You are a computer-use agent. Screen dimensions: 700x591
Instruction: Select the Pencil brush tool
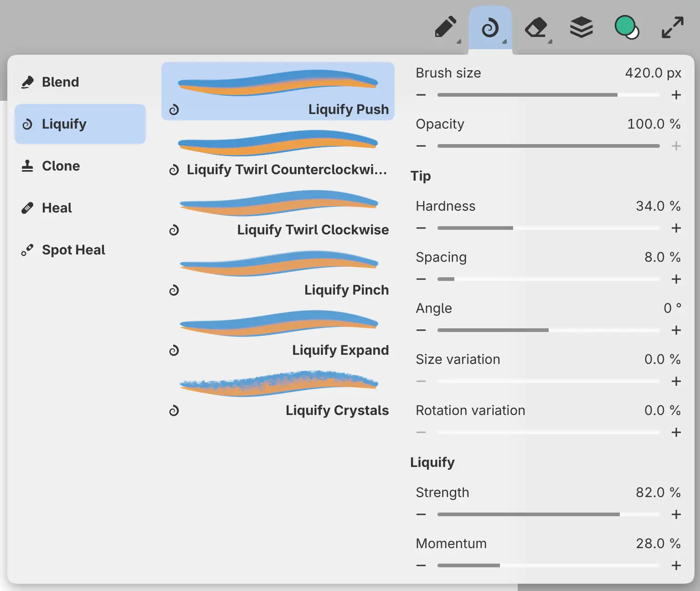point(445,28)
